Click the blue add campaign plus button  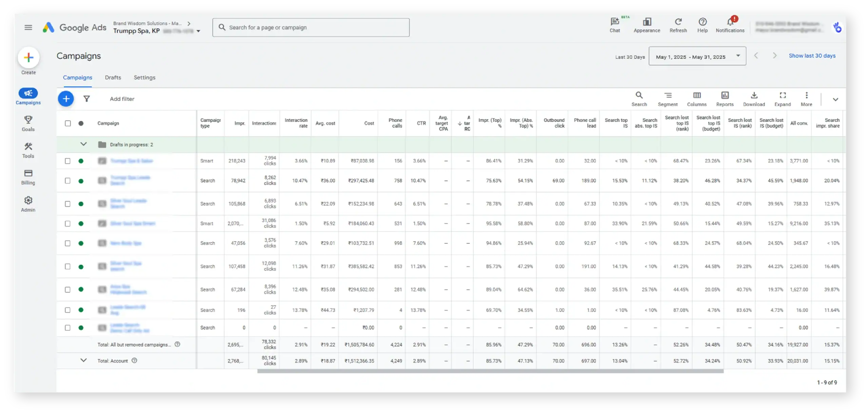coord(66,99)
